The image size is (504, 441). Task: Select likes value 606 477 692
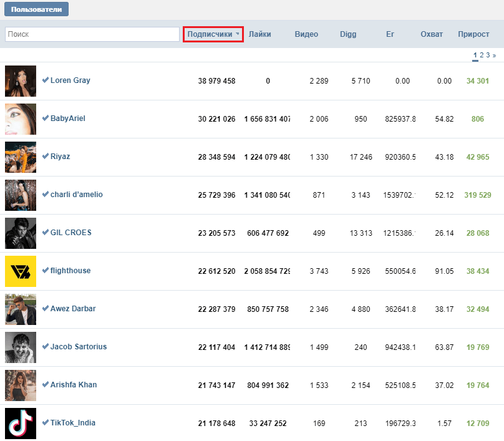pyautogui.click(x=268, y=233)
